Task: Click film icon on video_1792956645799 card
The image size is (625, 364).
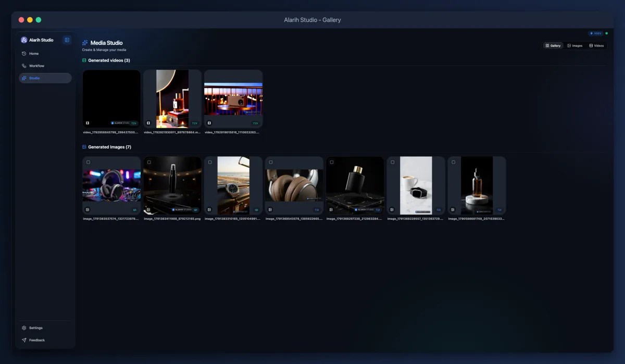Action: coord(87,123)
